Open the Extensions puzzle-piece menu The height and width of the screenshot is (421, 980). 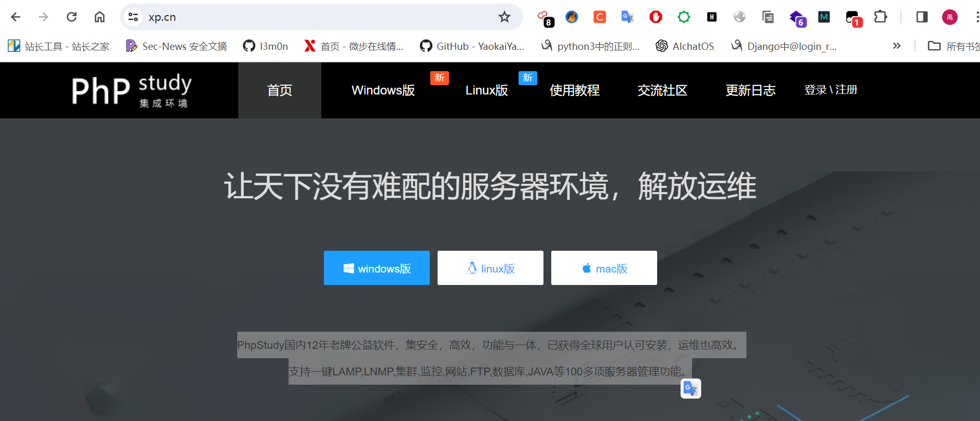880,17
